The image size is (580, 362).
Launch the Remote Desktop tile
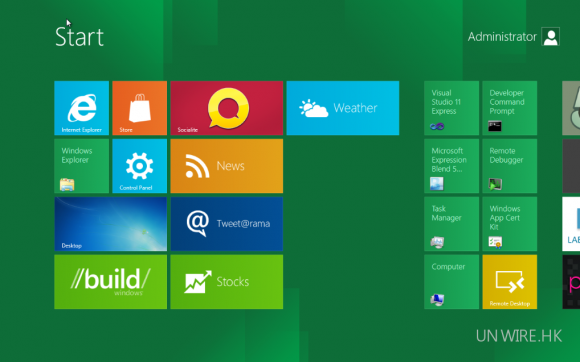510,282
